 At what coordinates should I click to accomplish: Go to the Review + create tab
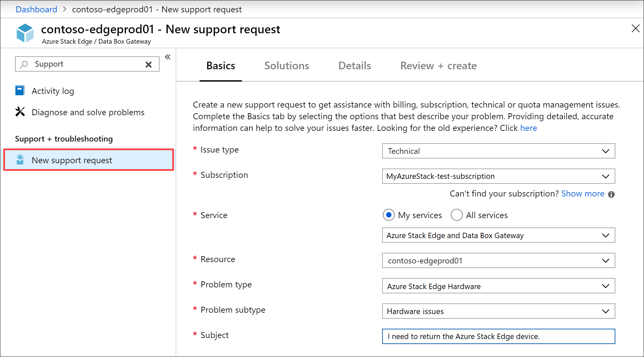[438, 66]
